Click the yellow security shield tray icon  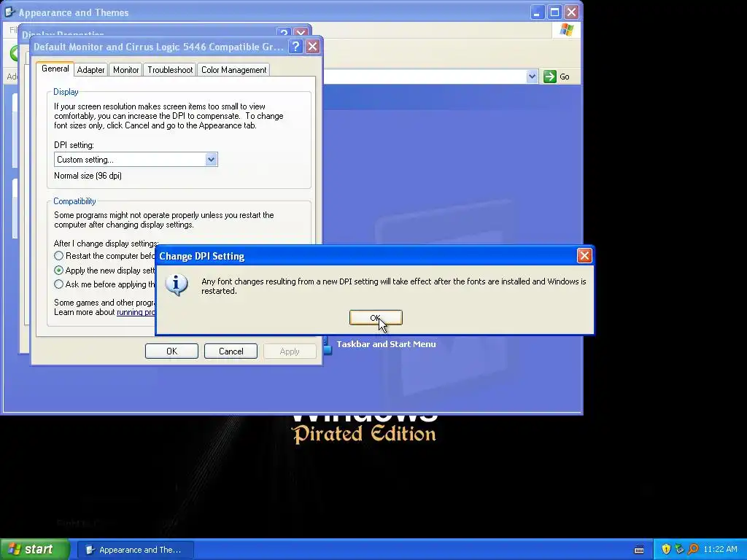pos(666,550)
